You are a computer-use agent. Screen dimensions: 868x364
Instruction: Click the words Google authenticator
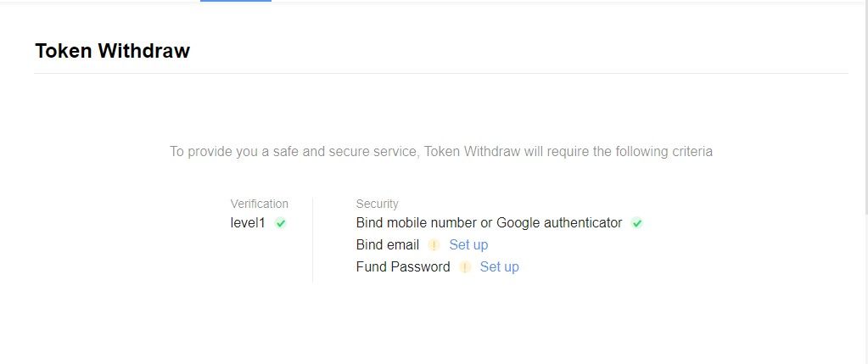(559, 223)
